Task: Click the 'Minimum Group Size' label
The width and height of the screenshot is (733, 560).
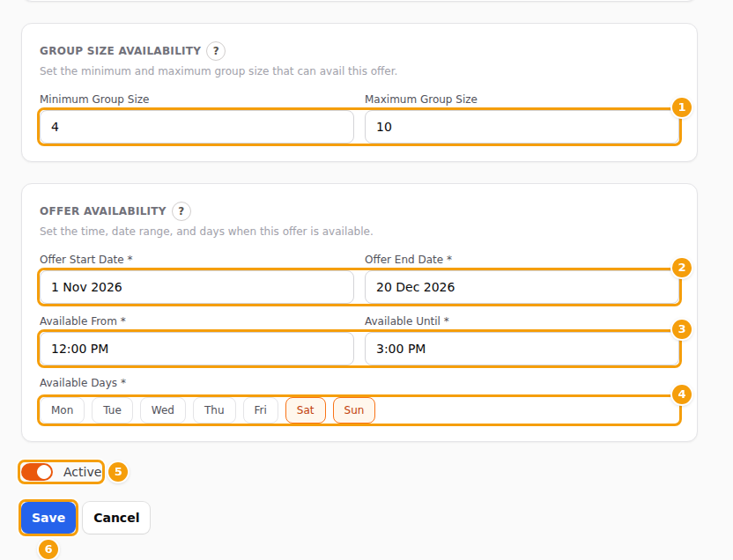Action: [94, 99]
